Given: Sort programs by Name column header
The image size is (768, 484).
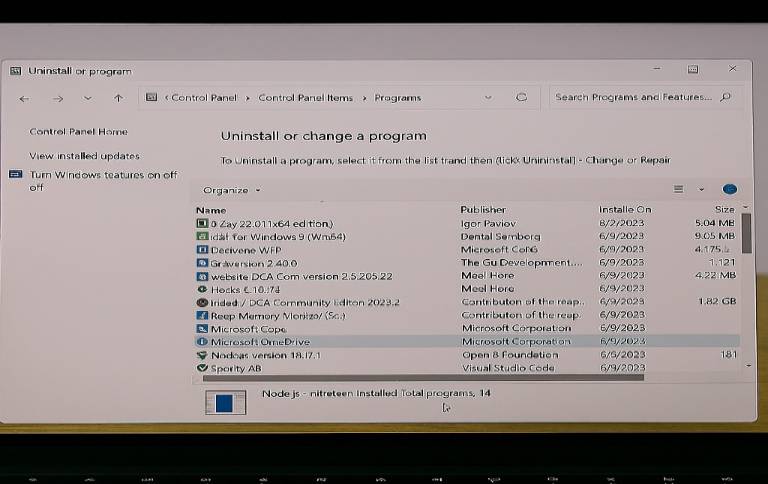Looking at the screenshot, I should [x=211, y=210].
